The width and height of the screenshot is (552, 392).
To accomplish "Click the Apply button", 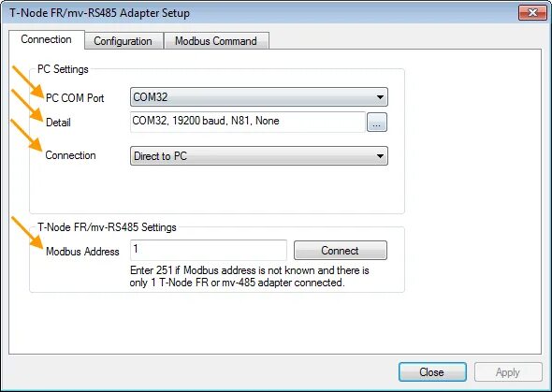I will coord(508,372).
